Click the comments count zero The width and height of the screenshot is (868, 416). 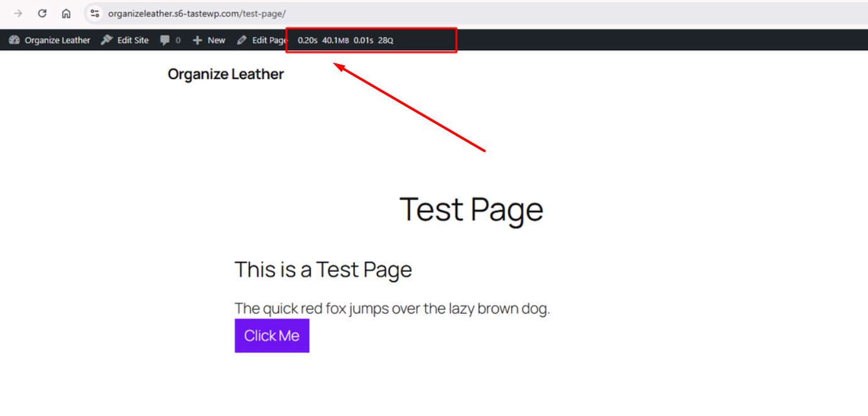(178, 40)
